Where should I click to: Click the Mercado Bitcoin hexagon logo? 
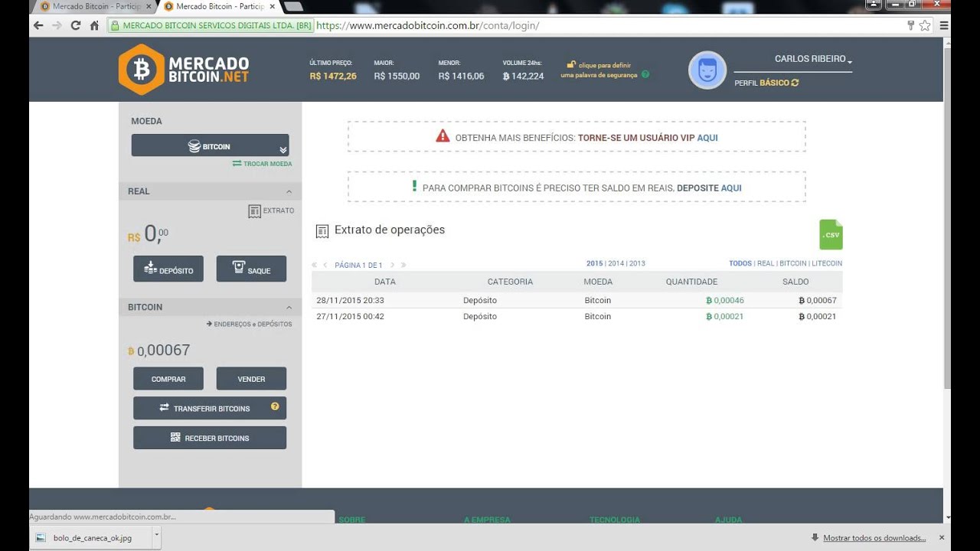point(142,70)
